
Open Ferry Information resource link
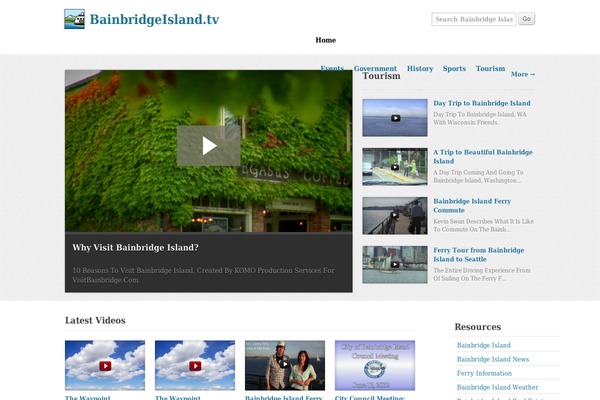click(484, 373)
